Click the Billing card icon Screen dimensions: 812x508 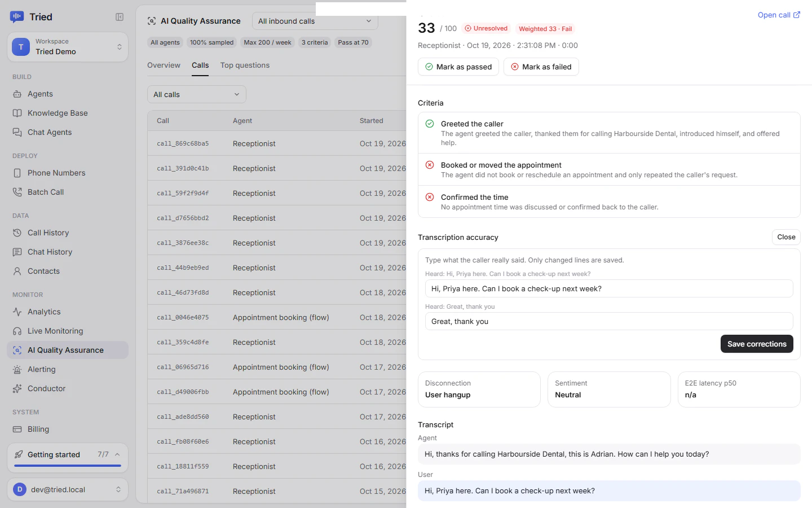[x=17, y=429]
